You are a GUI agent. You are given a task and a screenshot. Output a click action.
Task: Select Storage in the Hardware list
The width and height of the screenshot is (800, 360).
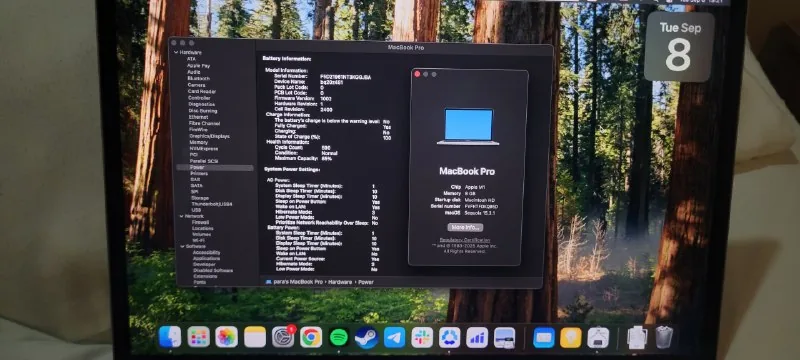(x=200, y=198)
